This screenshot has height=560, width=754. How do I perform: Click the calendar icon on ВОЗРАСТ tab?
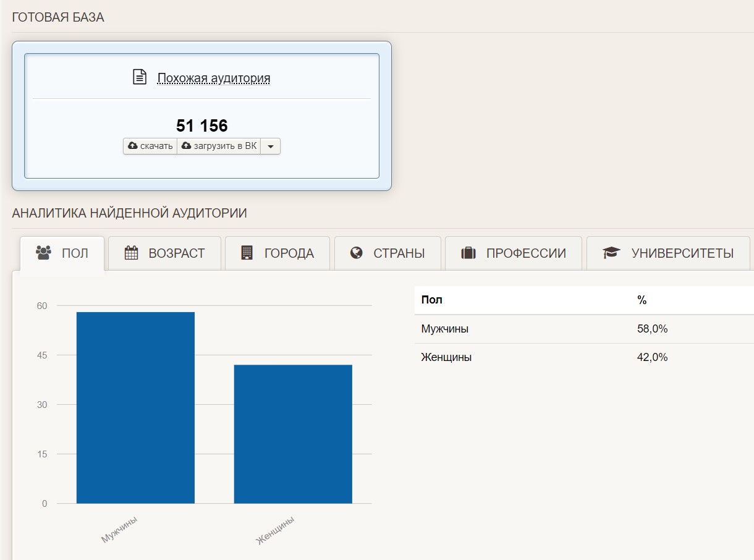pyautogui.click(x=131, y=253)
